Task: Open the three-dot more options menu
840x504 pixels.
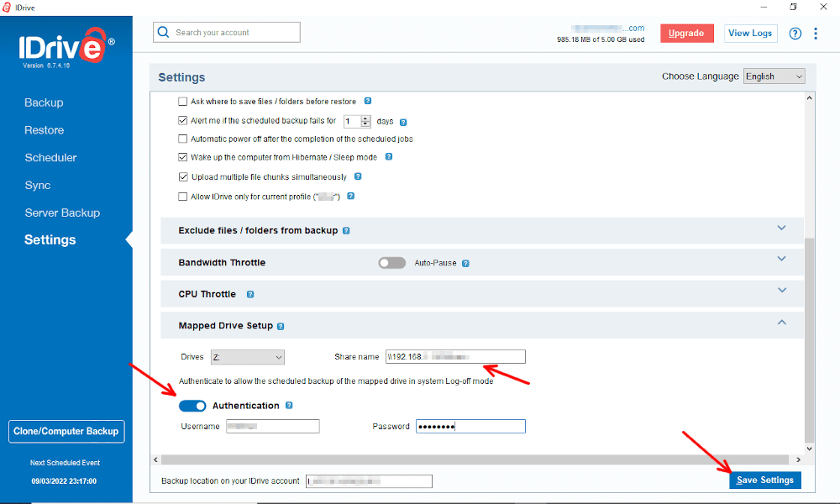Action: point(816,34)
